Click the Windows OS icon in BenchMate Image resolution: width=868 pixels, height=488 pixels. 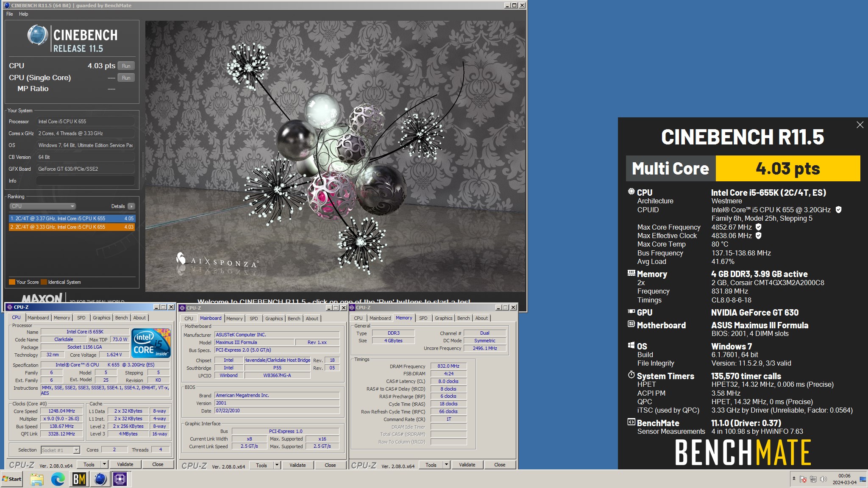pyautogui.click(x=631, y=345)
